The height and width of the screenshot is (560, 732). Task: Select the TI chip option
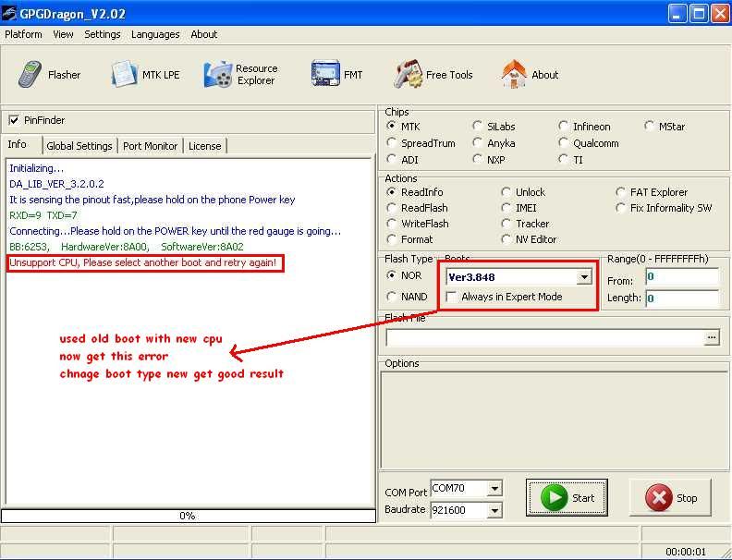point(564,160)
